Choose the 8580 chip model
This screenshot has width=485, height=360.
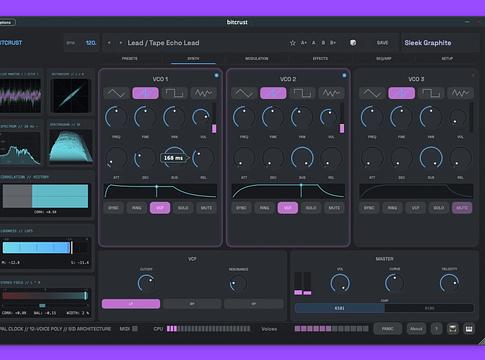click(x=429, y=308)
